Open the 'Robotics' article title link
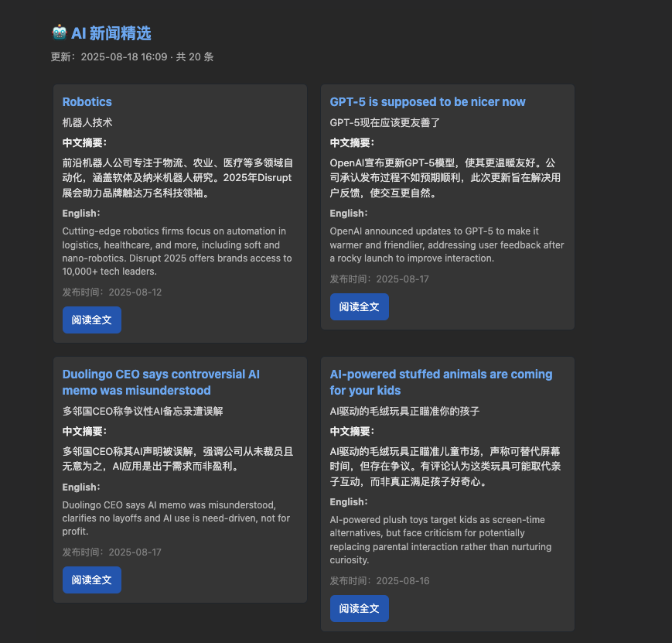This screenshot has height=643, width=672. click(x=87, y=102)
